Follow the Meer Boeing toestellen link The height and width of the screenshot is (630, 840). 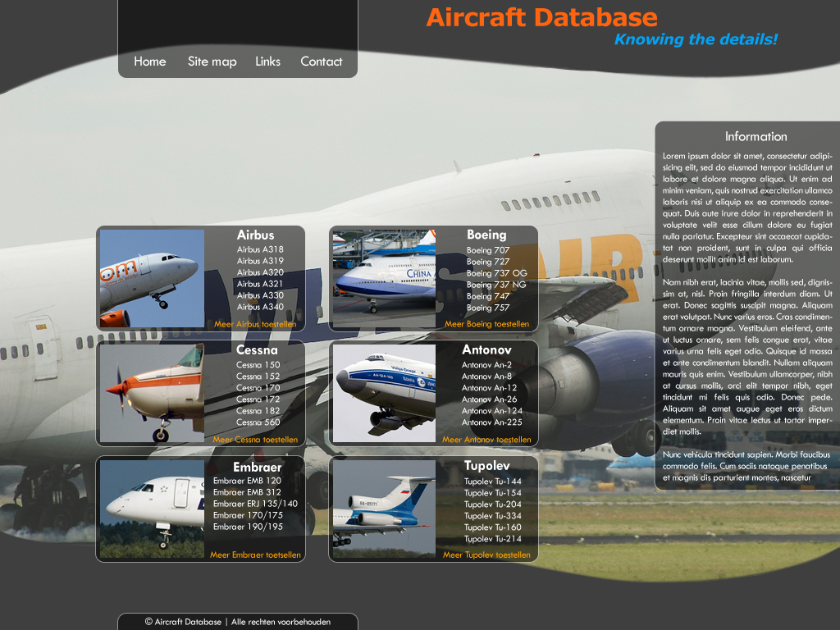[486, 324]
